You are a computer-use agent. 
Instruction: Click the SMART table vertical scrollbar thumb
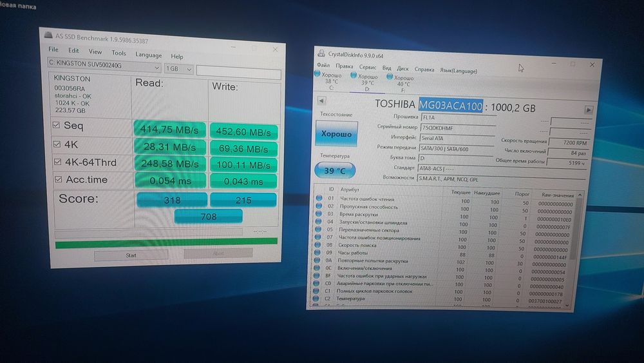pos(576,228)
